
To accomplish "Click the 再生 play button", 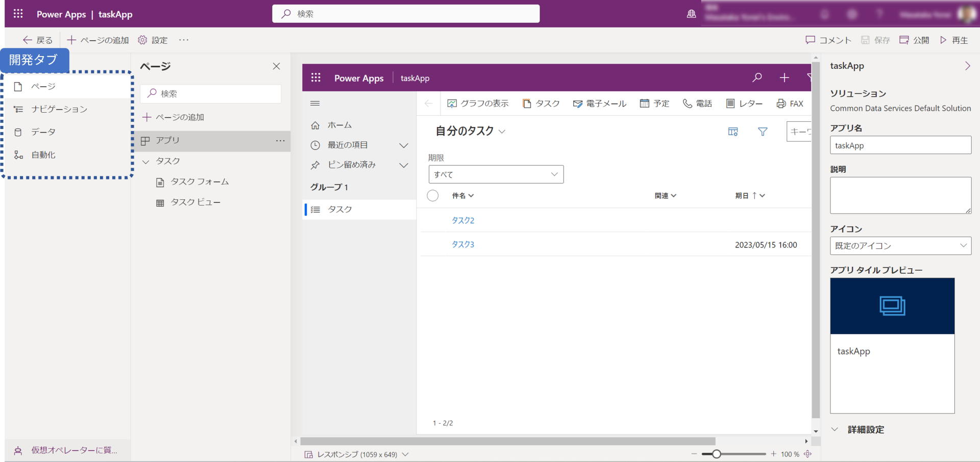I will [954, 40].
